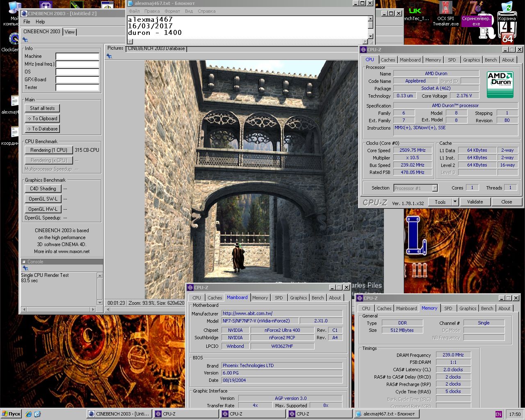
Task: Open the Справка menu in Notepad
Action: 206,11
